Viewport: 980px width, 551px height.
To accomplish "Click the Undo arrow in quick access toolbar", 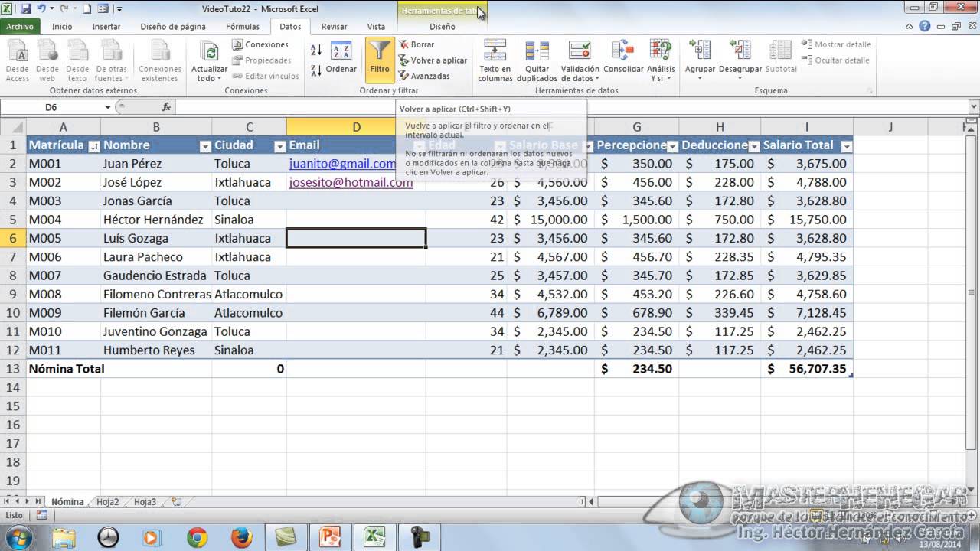I will click(x=40, y=8).
